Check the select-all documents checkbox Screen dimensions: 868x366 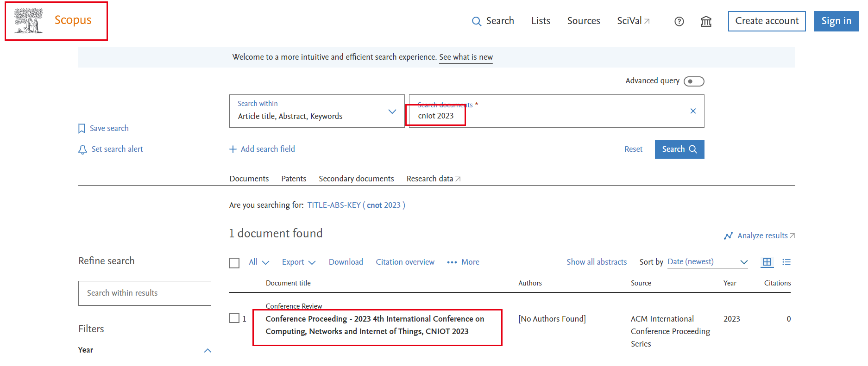234,263
